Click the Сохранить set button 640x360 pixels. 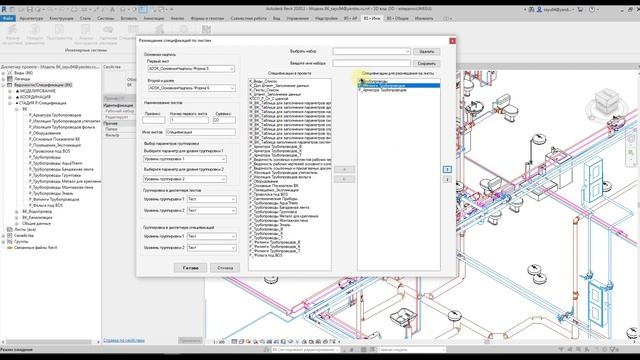(x=427, y=63)
